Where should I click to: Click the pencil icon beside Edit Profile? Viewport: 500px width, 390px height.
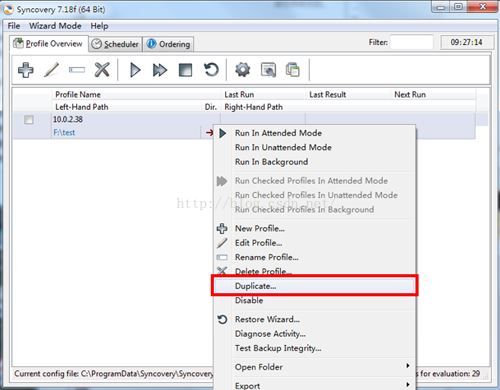point(222,243)
